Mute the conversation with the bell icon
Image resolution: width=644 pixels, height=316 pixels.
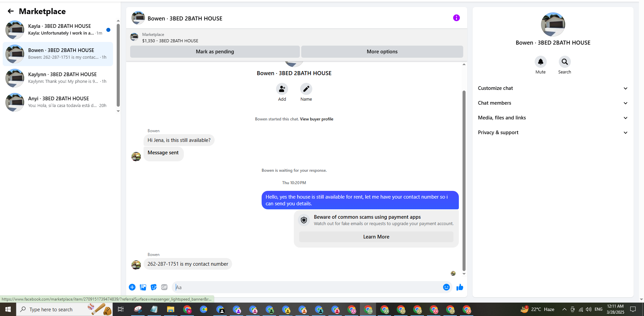tap(540, 62)
